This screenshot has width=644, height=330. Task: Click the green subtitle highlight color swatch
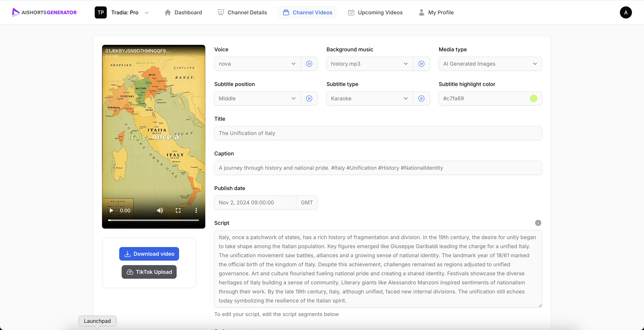533,98
